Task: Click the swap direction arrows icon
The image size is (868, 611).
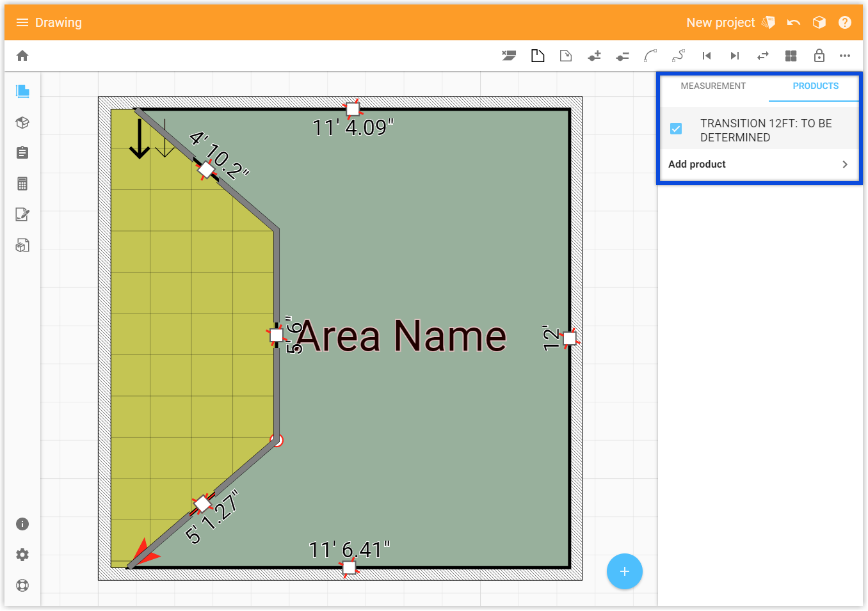Action: [762, 56]
